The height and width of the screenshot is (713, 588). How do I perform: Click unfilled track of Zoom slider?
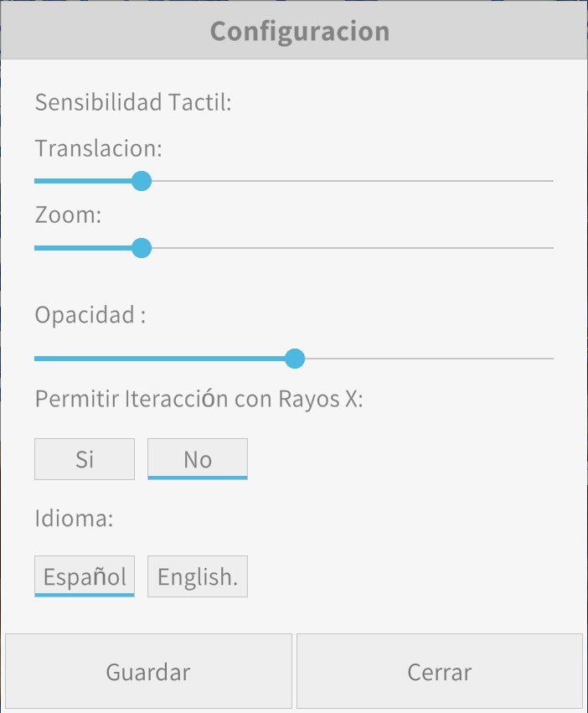coord(352,248)
